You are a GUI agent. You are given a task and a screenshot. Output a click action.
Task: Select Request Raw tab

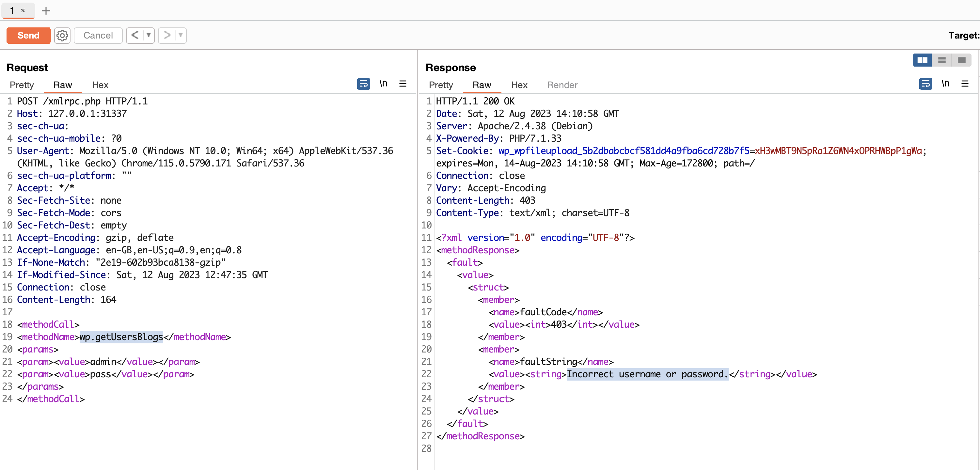click(x=63, y=85)
